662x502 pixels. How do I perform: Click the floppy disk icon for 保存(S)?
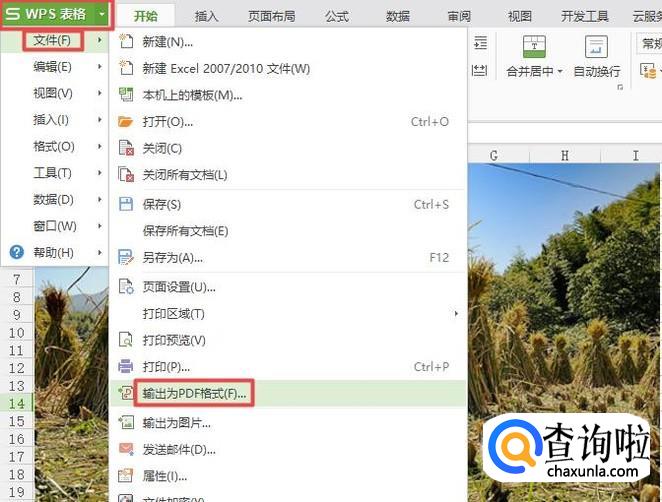[x=126, y=204]
